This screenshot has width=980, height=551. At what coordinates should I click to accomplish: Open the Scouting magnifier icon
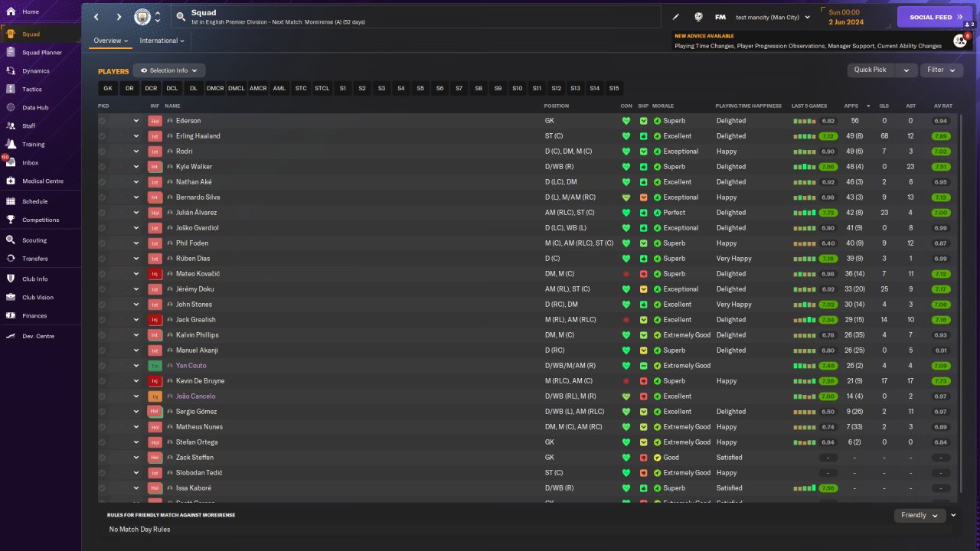click(11, 240)
